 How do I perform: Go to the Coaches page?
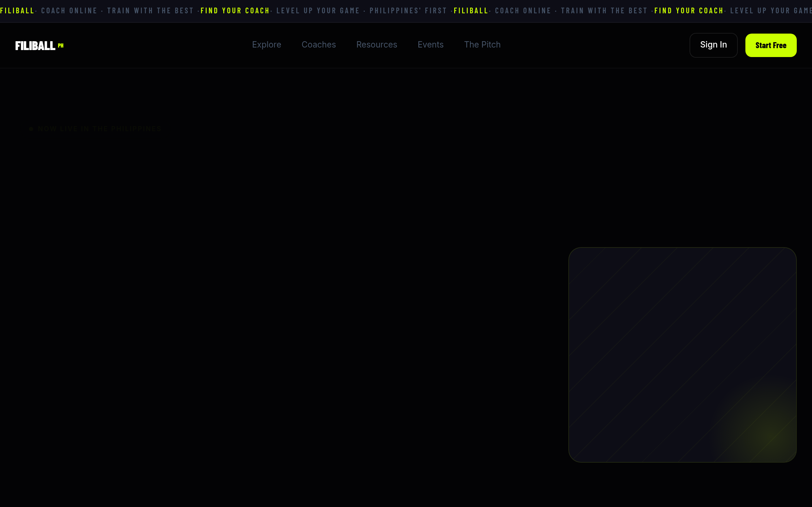click(x=318, y=45)
